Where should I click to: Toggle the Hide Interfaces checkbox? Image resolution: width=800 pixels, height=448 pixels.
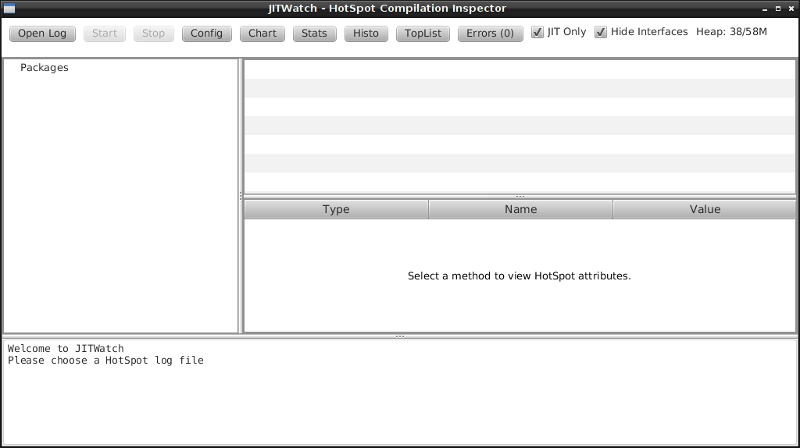pyautogui.click(x=601, y=32)
